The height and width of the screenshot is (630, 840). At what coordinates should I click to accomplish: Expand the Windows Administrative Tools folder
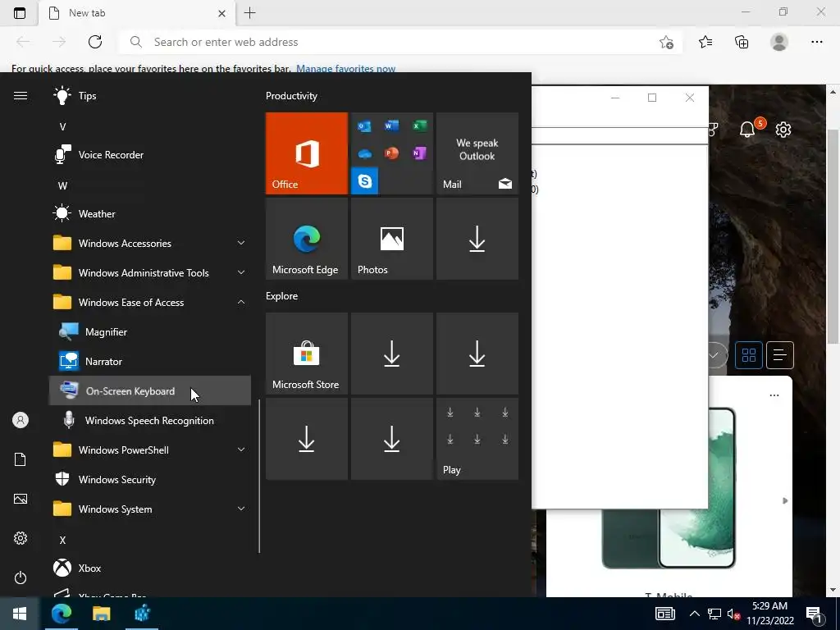[150, 272]
